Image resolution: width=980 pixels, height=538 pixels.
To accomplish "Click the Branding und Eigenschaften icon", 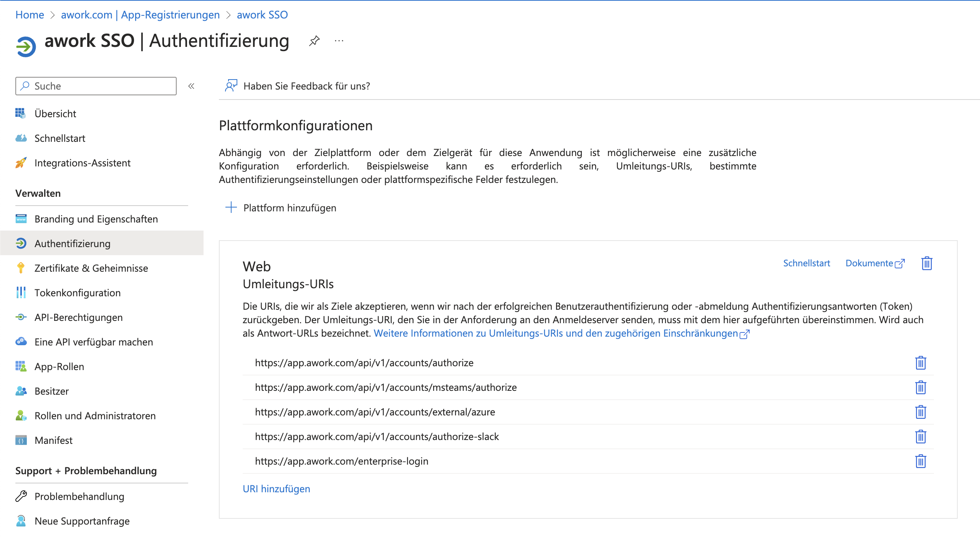I will click(21, 219).
